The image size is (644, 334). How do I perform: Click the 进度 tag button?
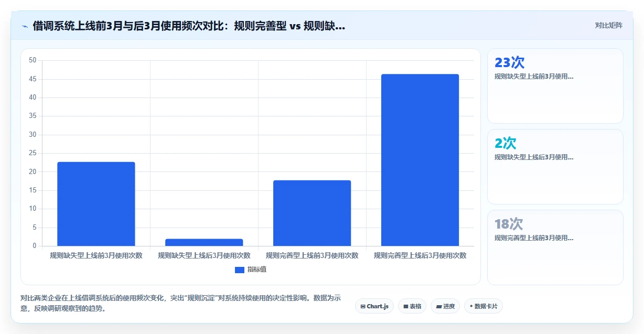445,306
